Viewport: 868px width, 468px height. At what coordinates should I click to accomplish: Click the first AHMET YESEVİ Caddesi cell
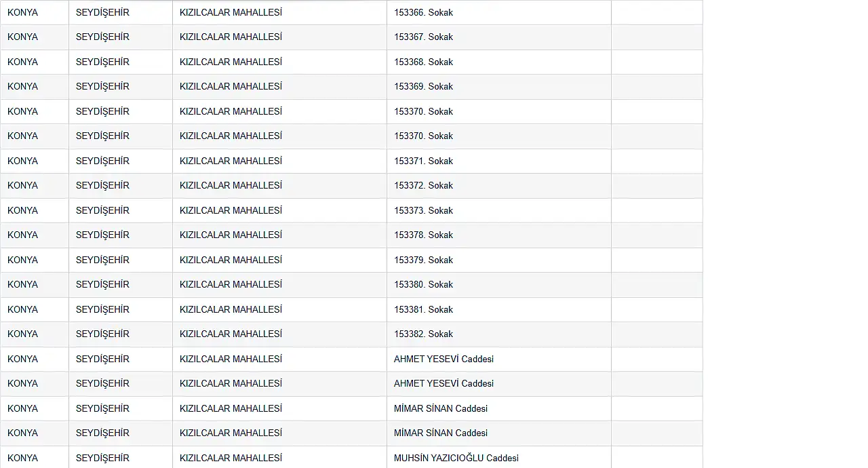click(443, 359)
